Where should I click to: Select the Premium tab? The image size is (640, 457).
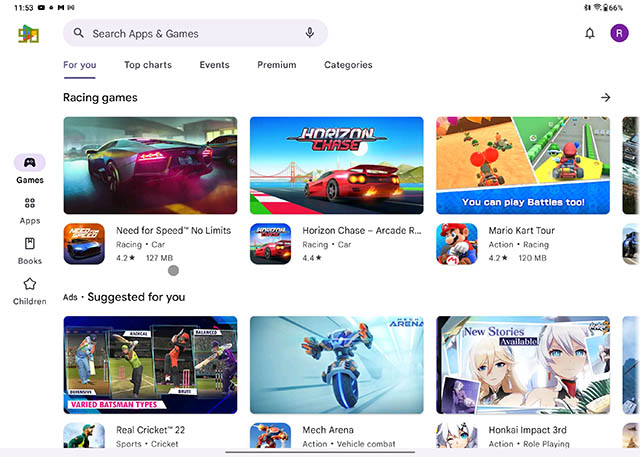coord(276,65)
